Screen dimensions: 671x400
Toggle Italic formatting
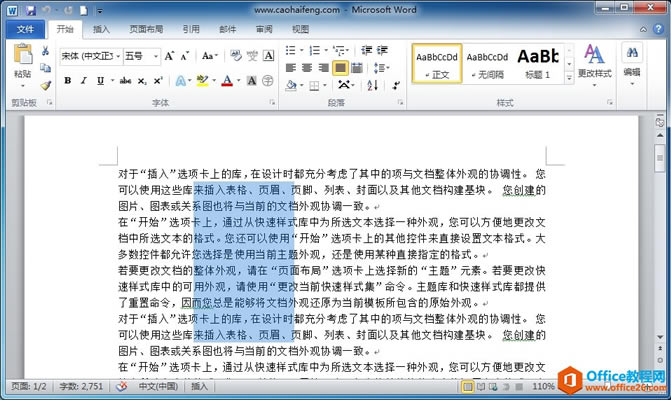[83, 80]
